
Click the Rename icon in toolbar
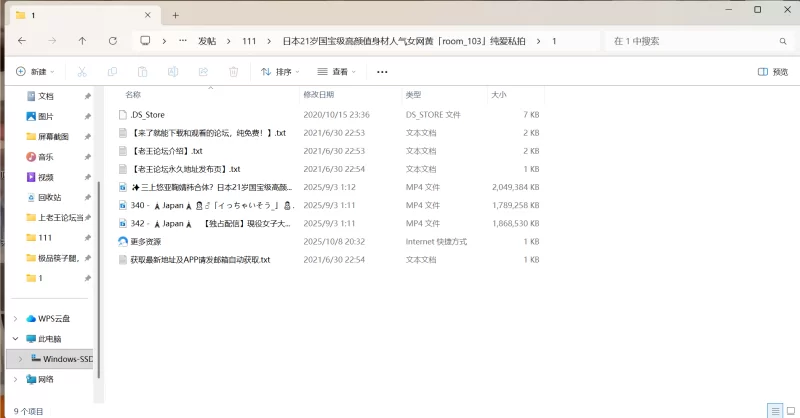click(x=173, y=72)
